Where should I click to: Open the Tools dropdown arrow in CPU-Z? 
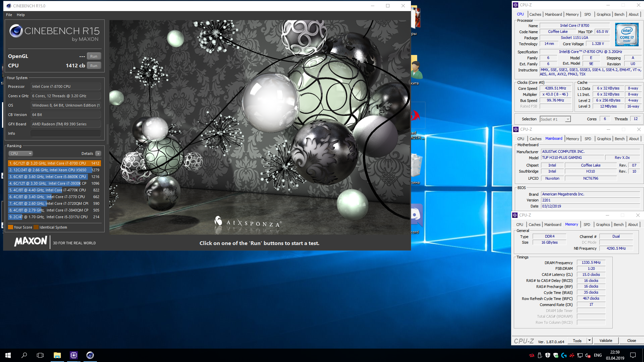coord(589,341)
